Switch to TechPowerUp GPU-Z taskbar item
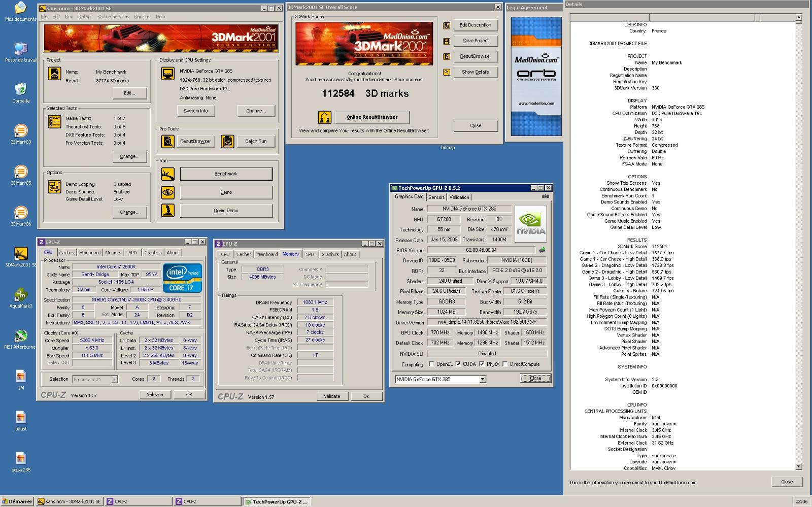Image resolution: width=812 pixels, height=507 pixels. 276,501
